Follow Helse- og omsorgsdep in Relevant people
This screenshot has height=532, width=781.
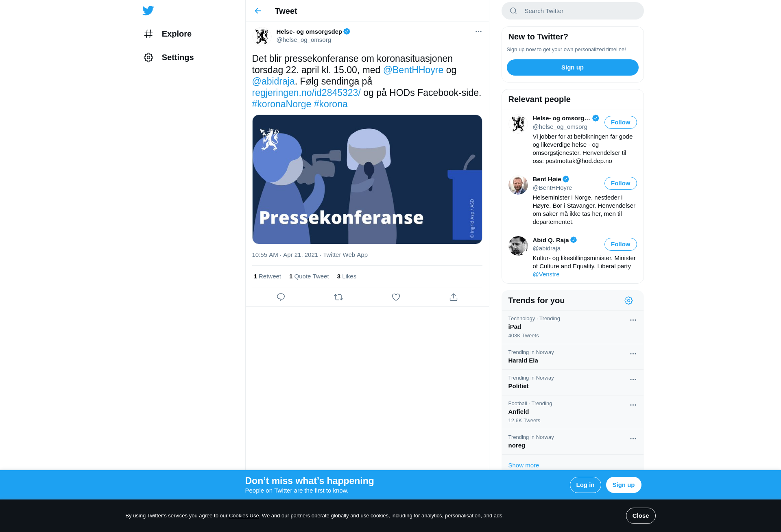coord(620,122)
